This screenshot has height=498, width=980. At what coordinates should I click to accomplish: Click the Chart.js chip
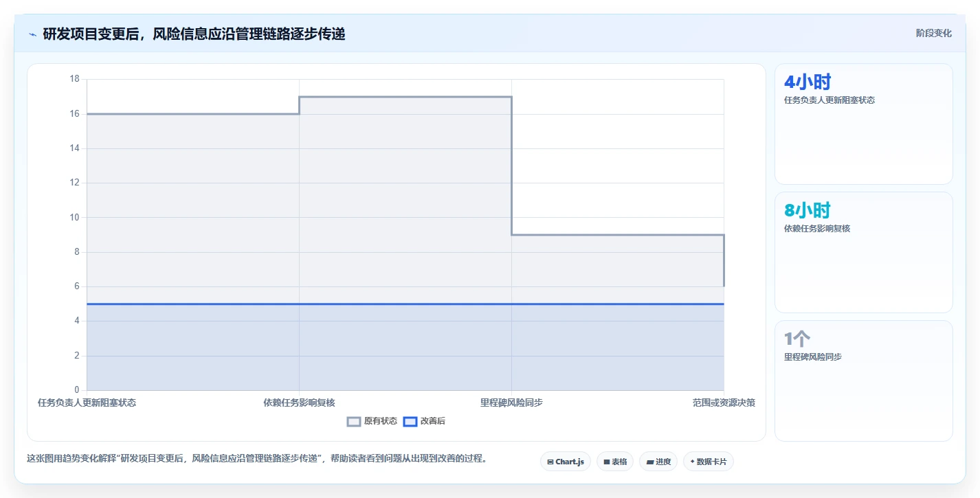coord(566,462)
